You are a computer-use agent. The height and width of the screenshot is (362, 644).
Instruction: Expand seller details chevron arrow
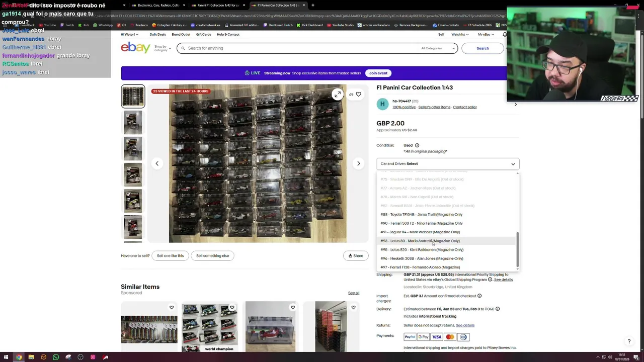click(x=515, y=104)
